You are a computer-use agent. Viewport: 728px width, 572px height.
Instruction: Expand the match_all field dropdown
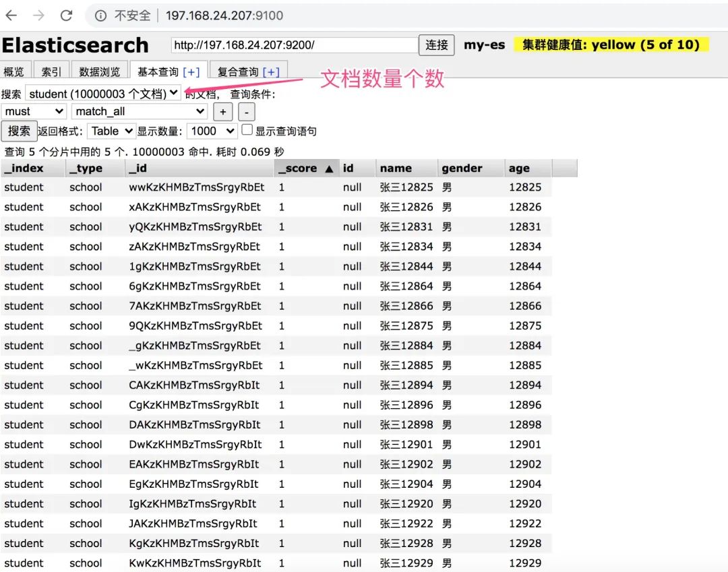tap(140, 111)
